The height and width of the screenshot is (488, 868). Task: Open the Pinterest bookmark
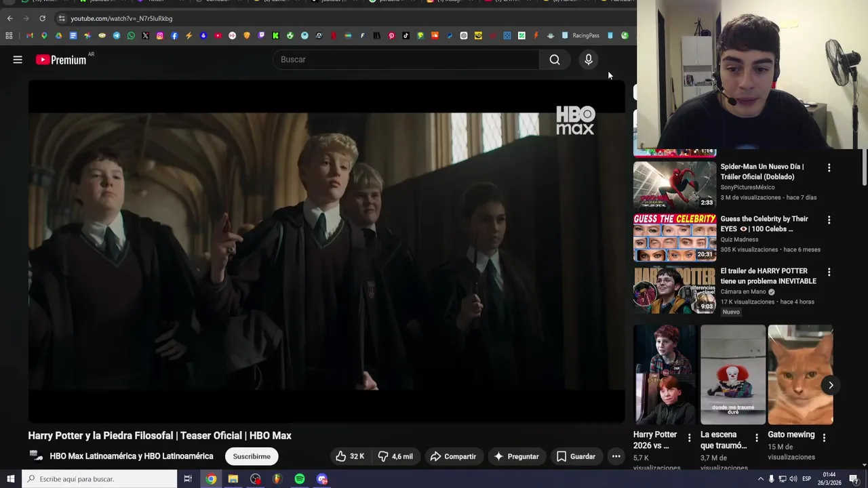click(391, 35)
